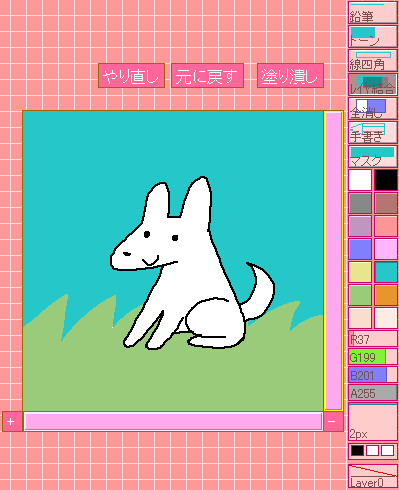Select the middle white brush shape box

click(x=372, y=450)
